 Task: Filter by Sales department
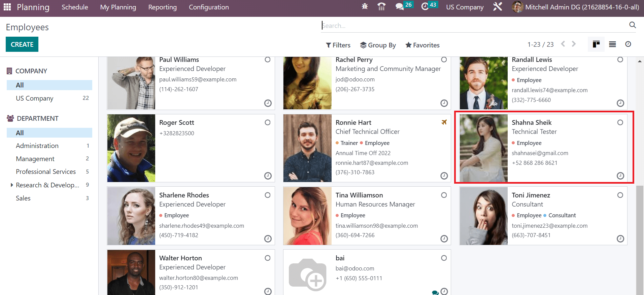point(49,198)
